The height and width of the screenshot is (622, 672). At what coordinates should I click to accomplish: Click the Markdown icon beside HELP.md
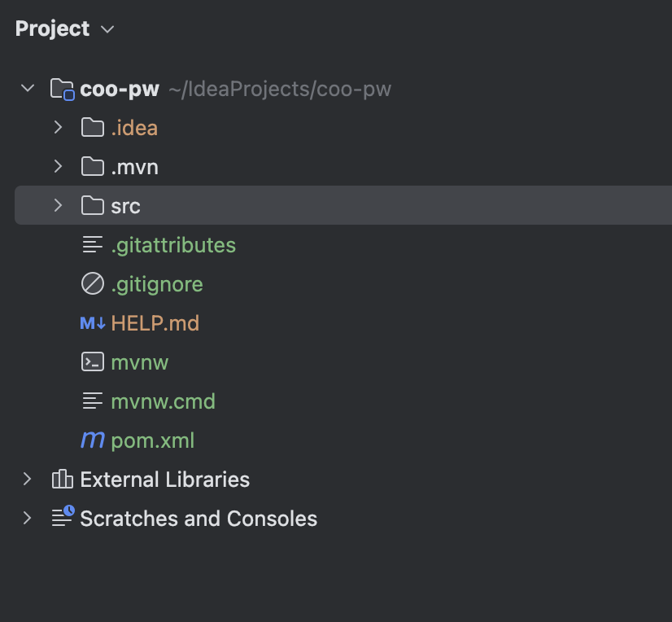(x=93, y=323)
